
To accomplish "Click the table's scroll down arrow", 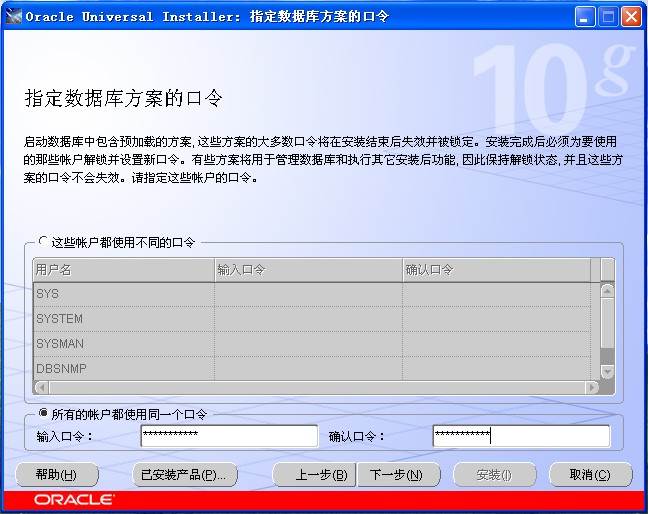I will pos(607,371).
